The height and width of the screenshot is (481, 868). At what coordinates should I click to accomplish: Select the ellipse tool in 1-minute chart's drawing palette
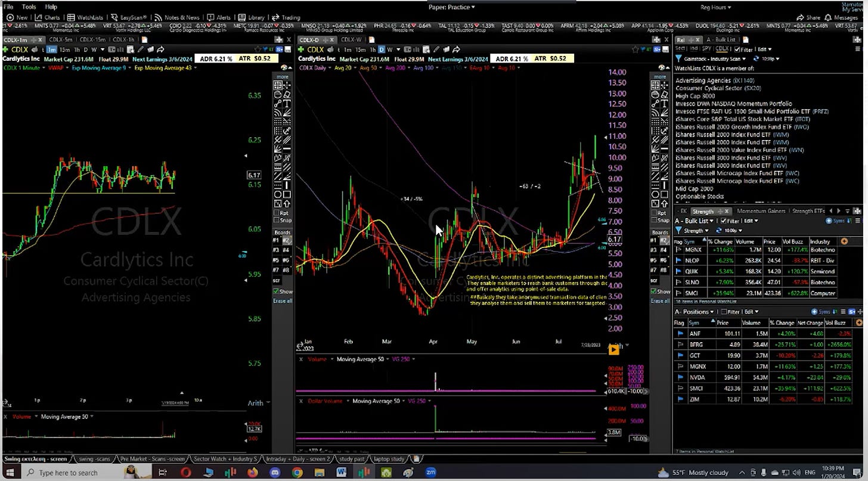click(x=277, y=194)
